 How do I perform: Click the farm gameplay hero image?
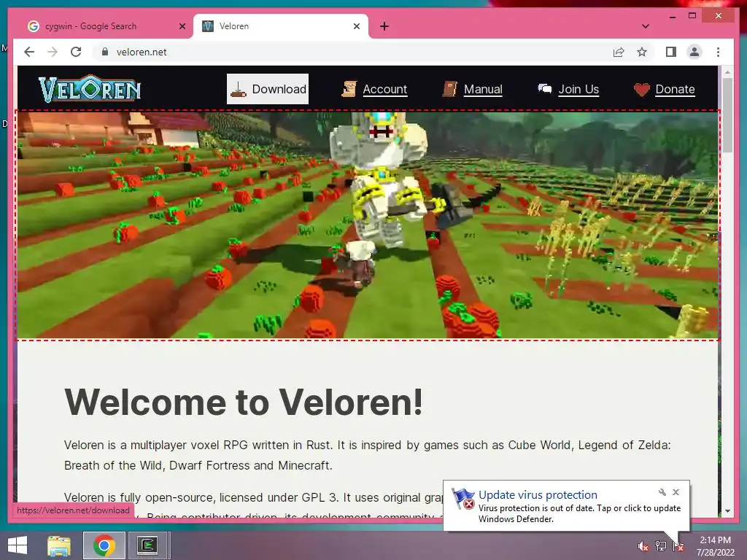pos(368,225)
